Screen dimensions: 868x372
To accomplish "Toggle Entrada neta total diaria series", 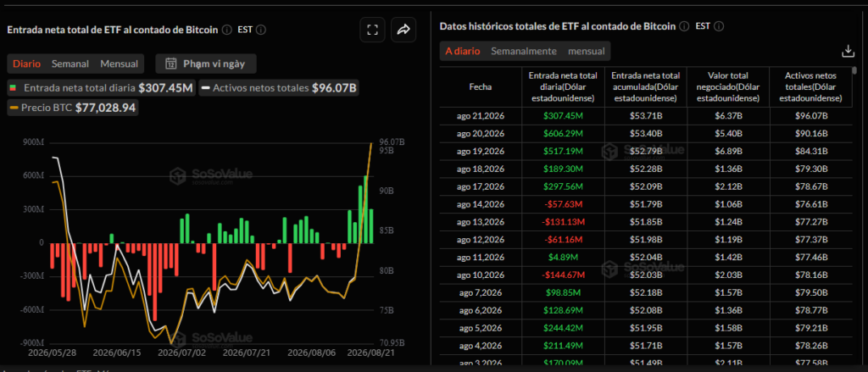I will tap(102, 87).
